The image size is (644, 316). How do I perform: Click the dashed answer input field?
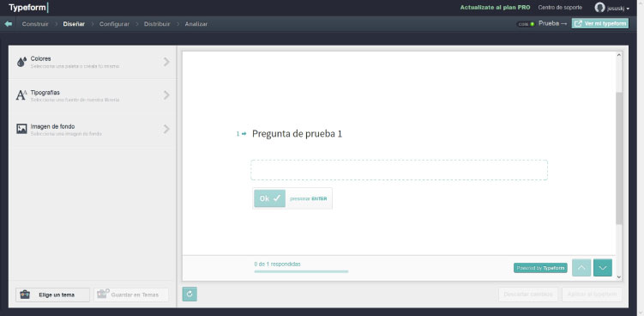point(399,170)
